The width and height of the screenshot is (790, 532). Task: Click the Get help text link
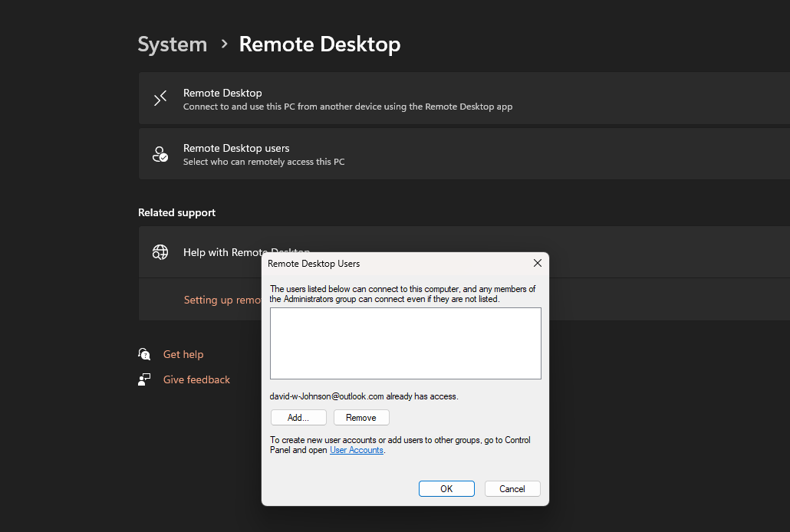tap(183, 354)
